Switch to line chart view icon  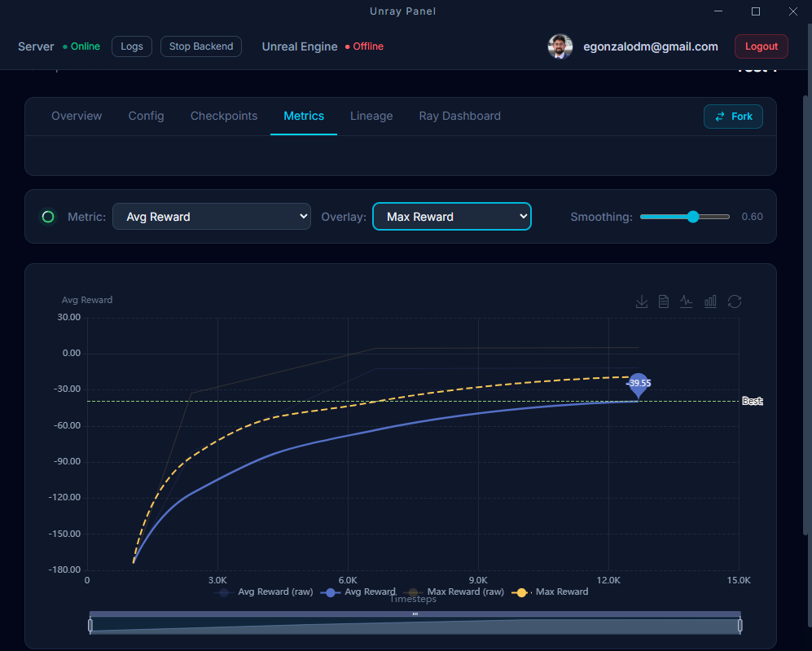pos(687,301)
